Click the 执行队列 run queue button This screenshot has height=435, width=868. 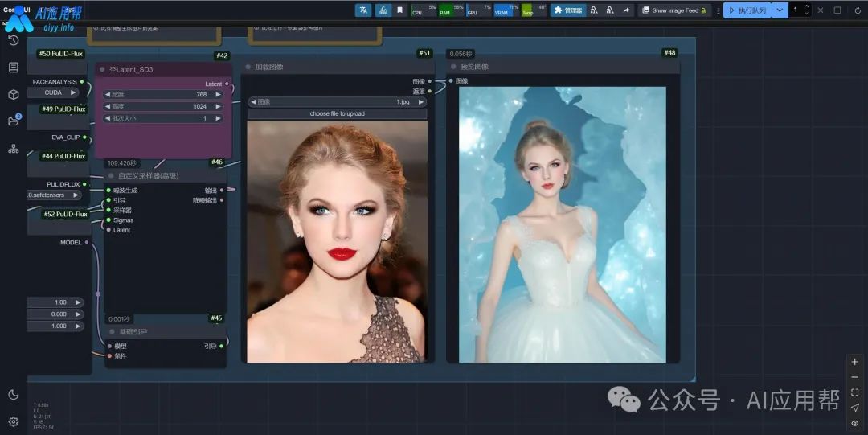click(747, 10)
